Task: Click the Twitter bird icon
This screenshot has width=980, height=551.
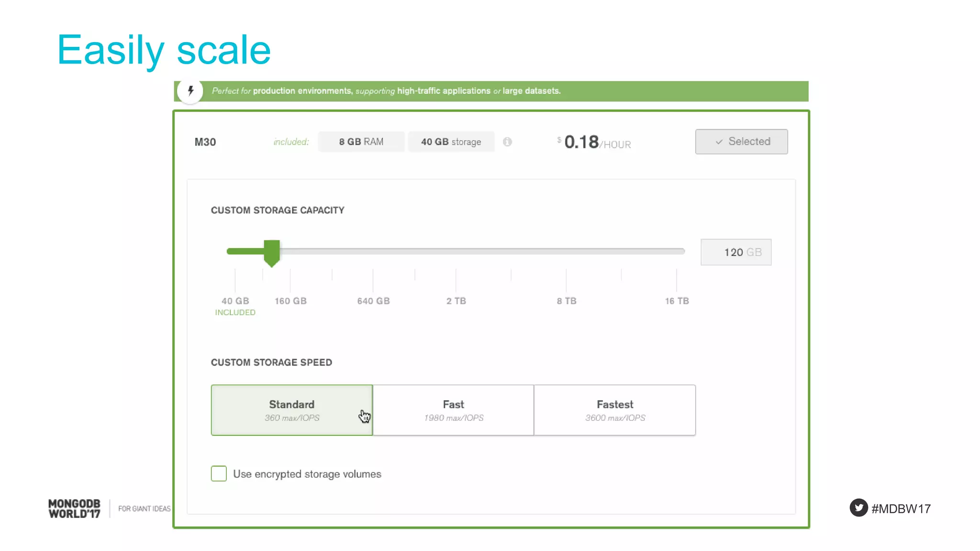Action: pyautogui.click(x=858, y=508)
